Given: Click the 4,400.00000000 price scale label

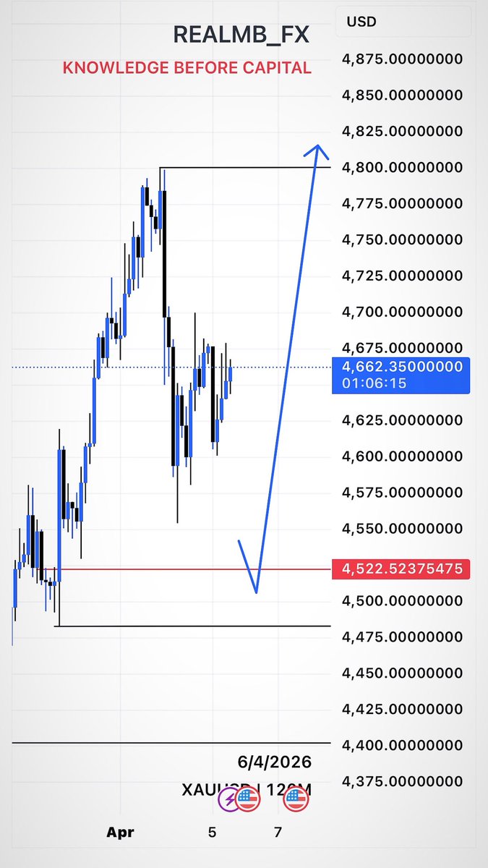Looking at the screenshot, I should pyautogui.click(x=402, y=745).
